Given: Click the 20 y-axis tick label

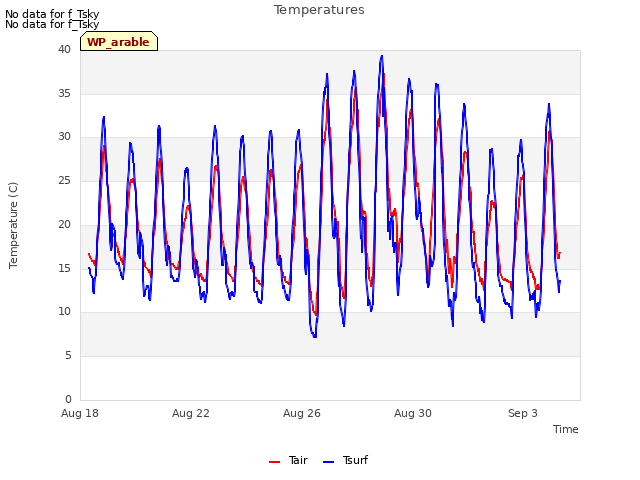Looking at the screenshot, I should (x=64, y=224).
